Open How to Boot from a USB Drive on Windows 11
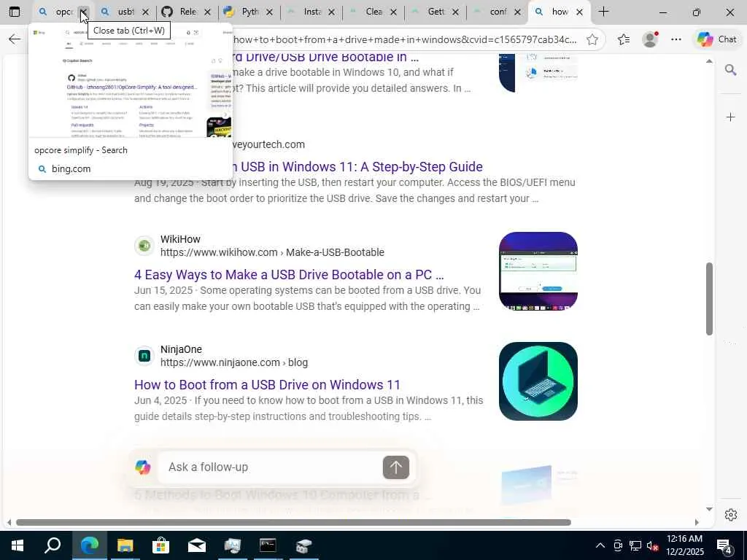747x560 pixels. tap(267, 385)
